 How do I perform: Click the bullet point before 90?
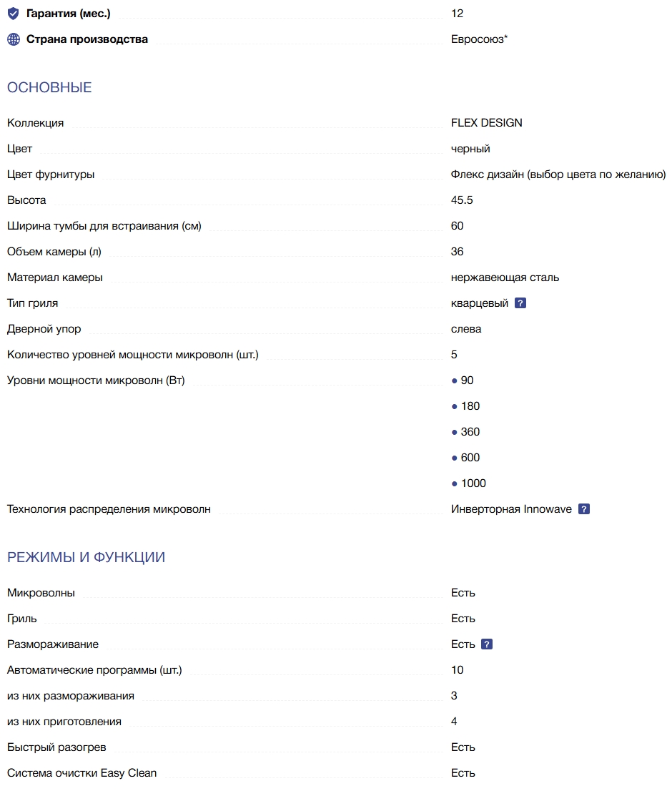[454, 380]
